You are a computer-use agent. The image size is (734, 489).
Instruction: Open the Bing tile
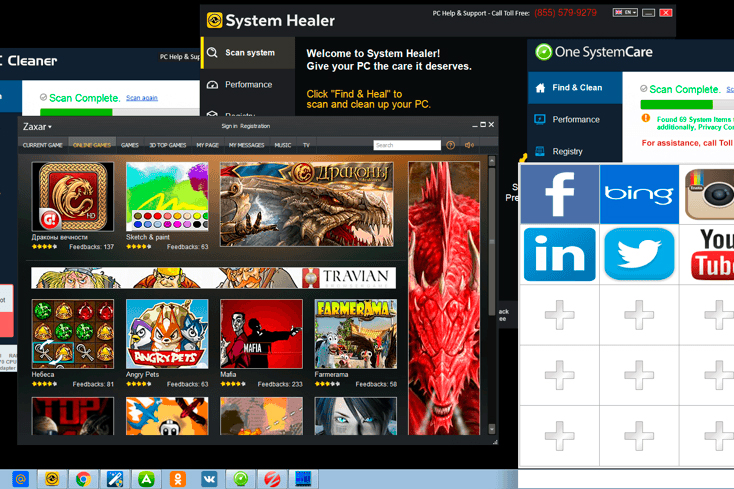click(639, 194)
